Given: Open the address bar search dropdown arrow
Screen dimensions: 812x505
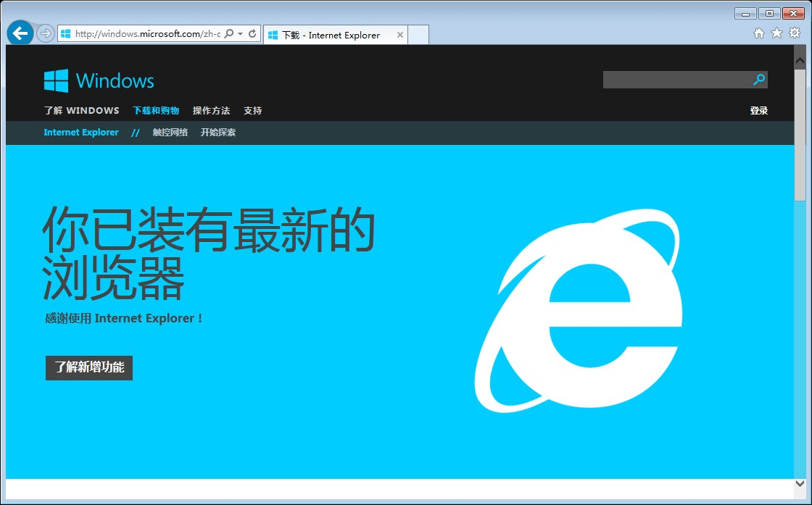Looking at the screenshot, I should (x=239, y=34).
